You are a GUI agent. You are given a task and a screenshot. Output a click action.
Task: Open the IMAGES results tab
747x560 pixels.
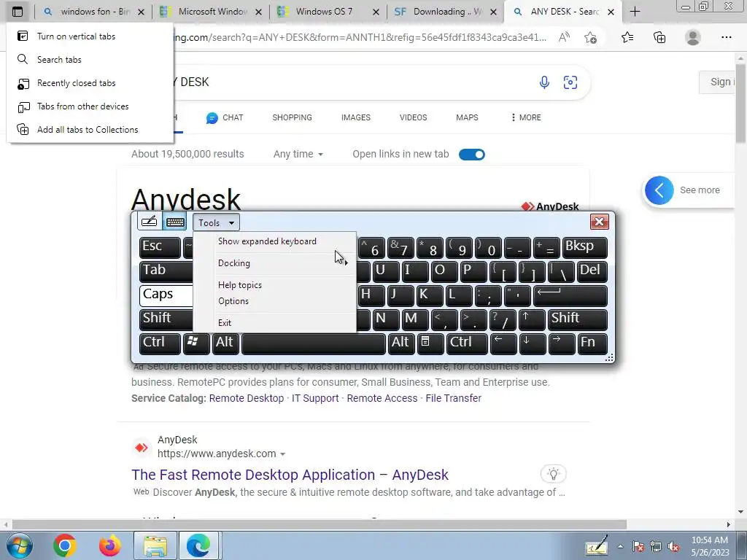[x=356, y=117]
